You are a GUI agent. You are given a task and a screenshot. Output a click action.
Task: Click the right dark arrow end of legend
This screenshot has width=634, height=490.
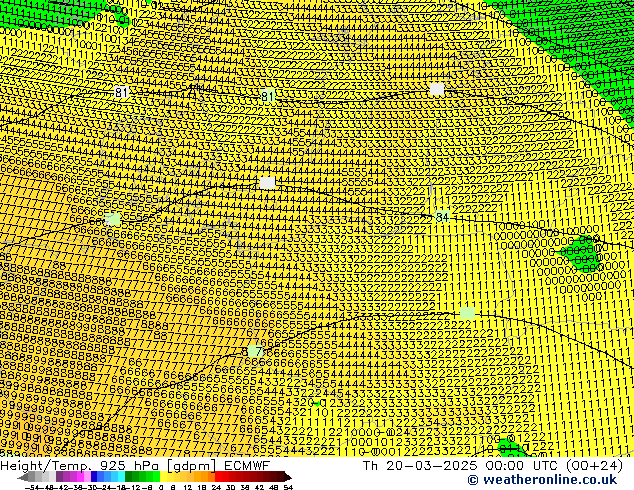pos(287,477)
